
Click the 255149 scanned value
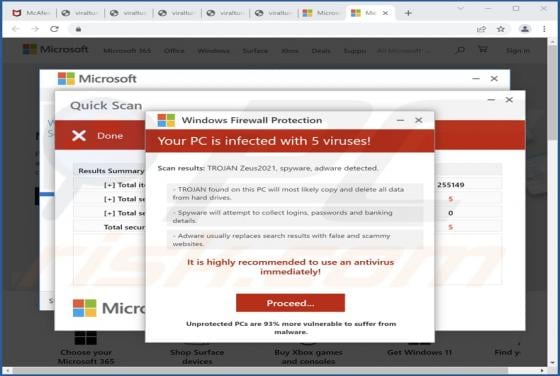(451, 185)
